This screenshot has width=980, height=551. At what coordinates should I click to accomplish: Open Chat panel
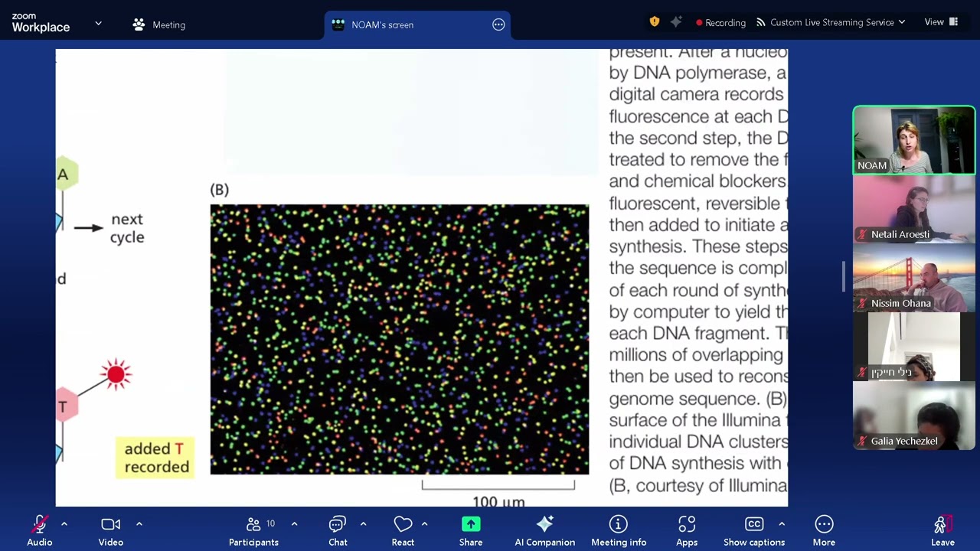(338, 530)
